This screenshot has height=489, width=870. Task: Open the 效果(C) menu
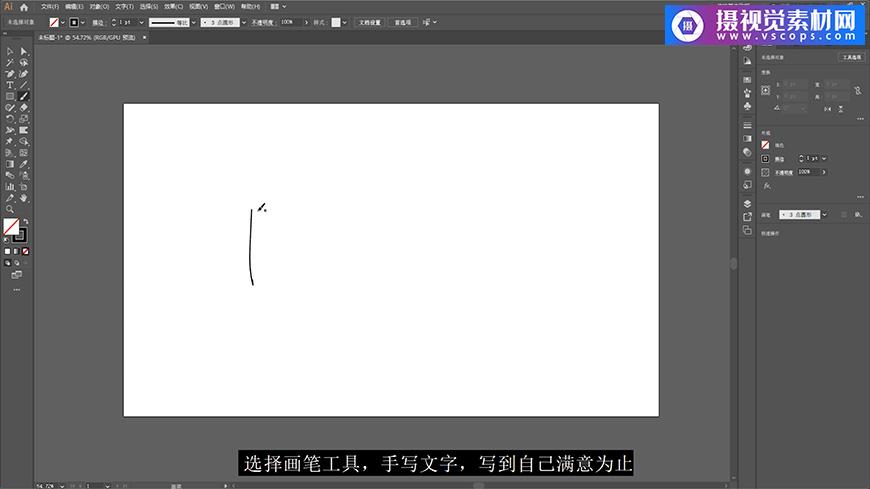(173, 7)
